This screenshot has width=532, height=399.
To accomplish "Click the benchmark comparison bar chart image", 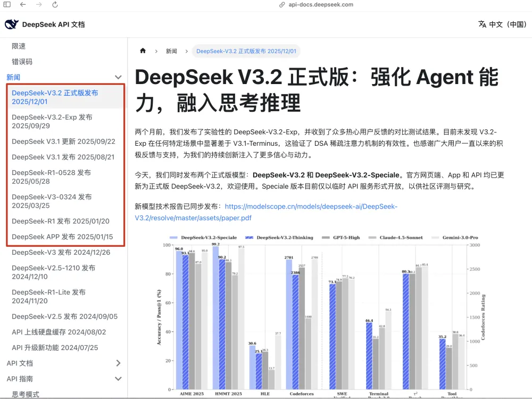I will tap(318, 314).
